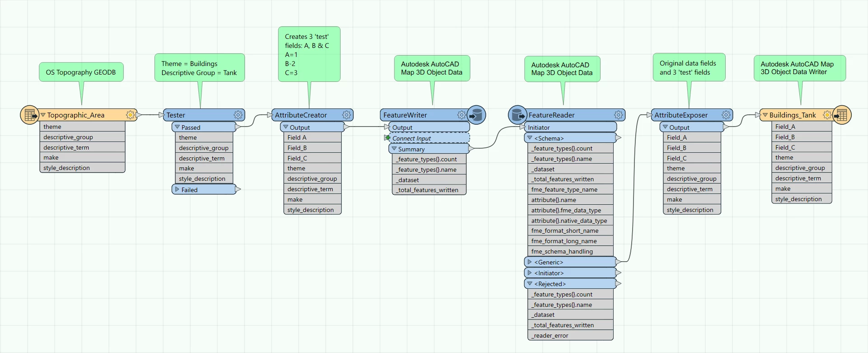Open AttributeCreator parameters gear

[347, 115]
